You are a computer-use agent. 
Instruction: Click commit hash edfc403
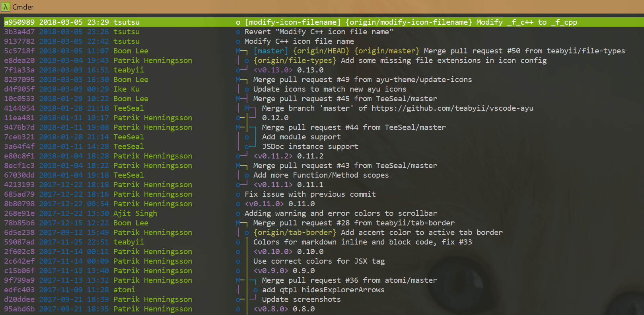tap(19, 290)
